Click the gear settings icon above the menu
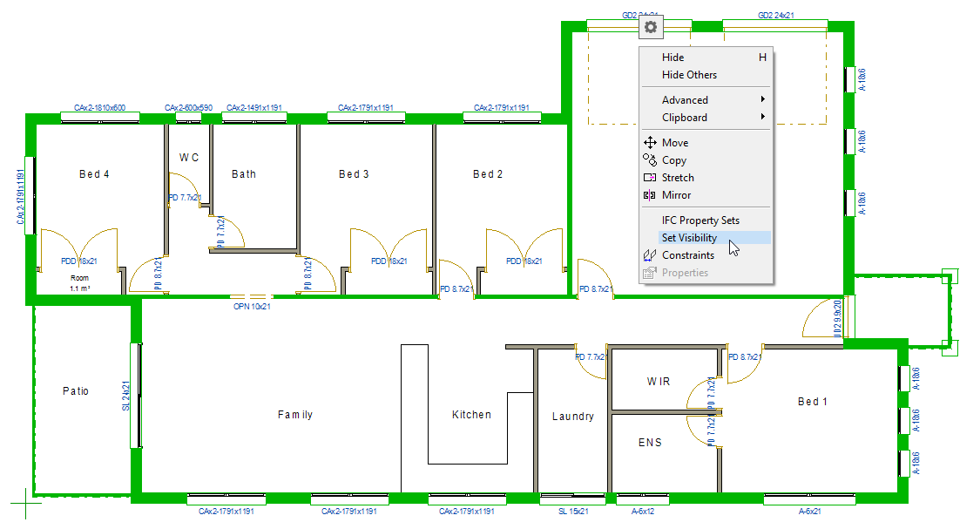Screen dimensions: 980x529 point(650,27)
